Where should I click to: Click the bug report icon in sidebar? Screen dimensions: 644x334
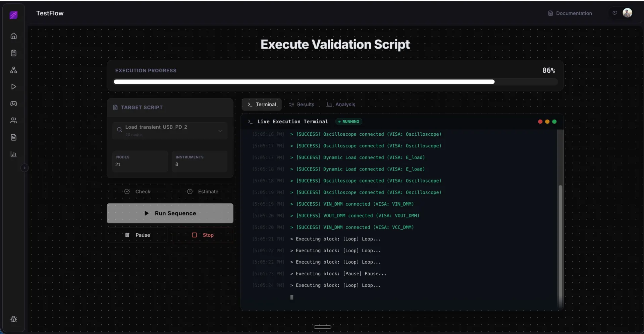[x=13, y=319]
